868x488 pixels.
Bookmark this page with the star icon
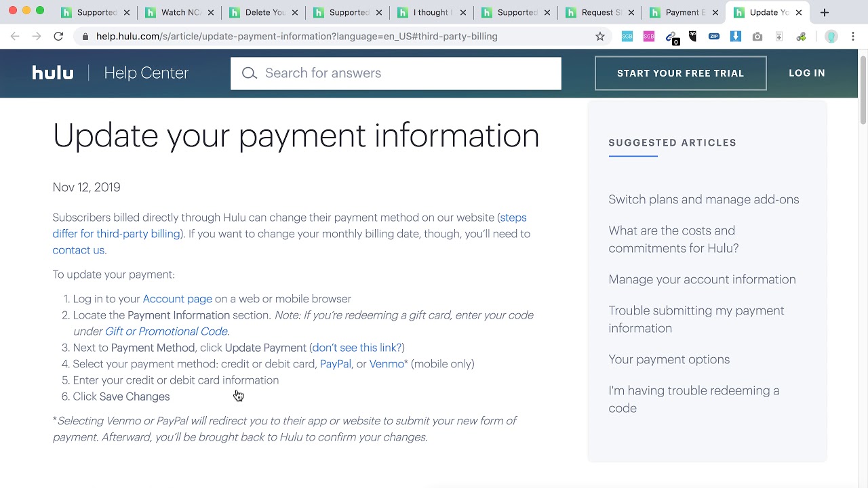[x=600, y=37]
